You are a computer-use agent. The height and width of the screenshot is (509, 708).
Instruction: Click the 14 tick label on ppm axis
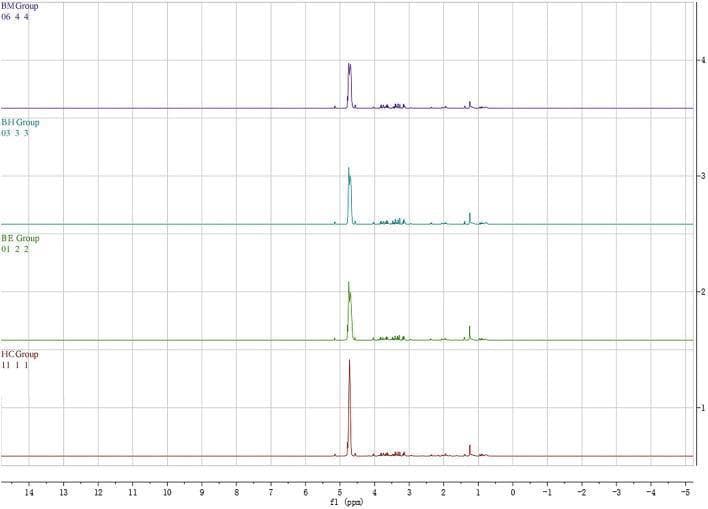(x=29, y=492)
